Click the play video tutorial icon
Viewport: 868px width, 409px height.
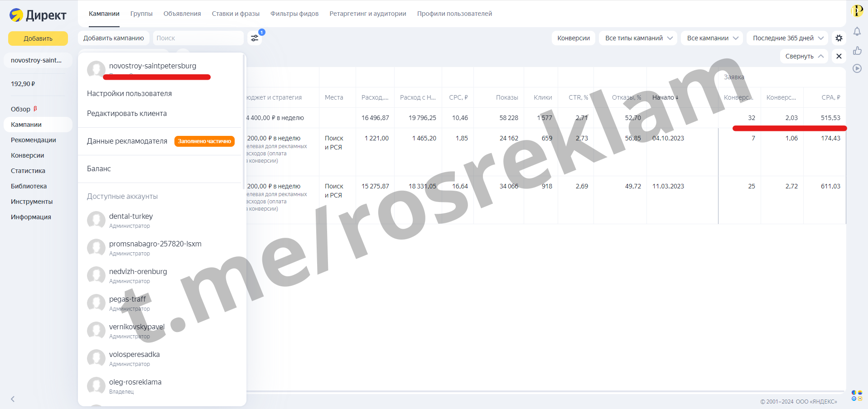(x=857, y=68)
